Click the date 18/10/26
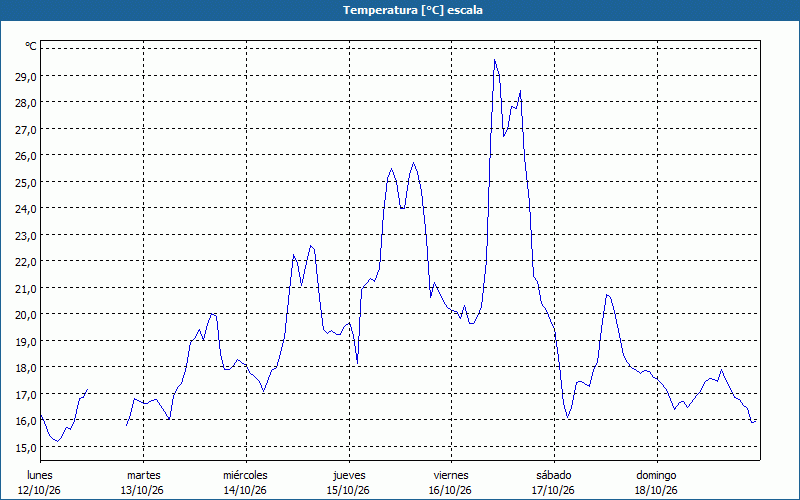The height and width of the screenshot is (500, 800). 656,490
